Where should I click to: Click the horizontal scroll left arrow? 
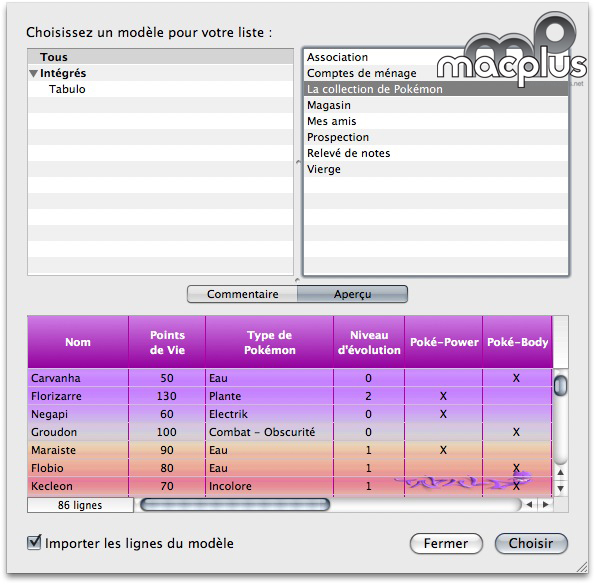(529, 504)
